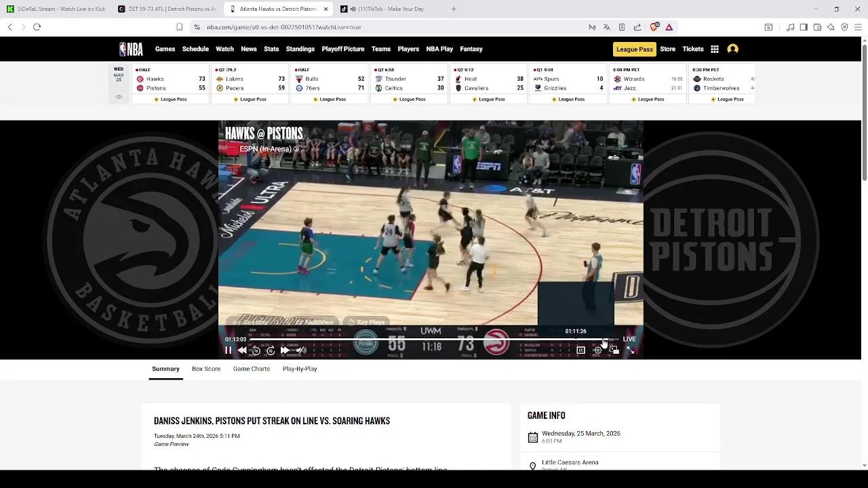This screenshot has height=488, width=868.
Task: Open the Standings menu item
Action: (300, 49)
